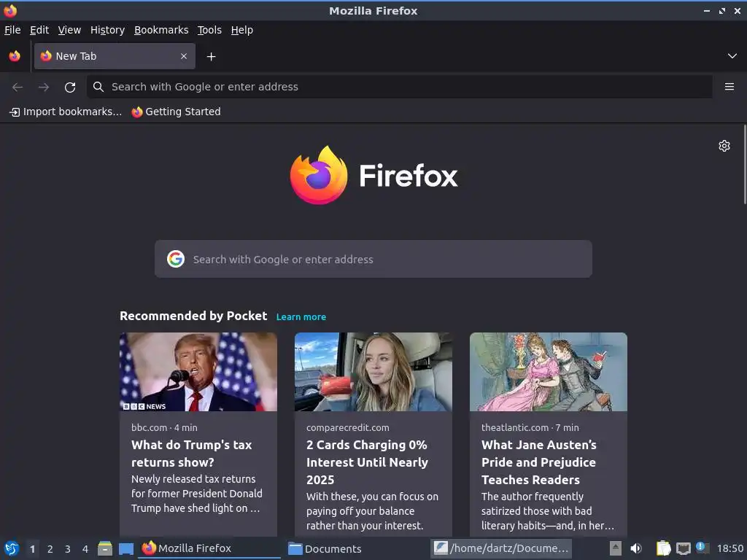Reload the current page

coord(70,87)
